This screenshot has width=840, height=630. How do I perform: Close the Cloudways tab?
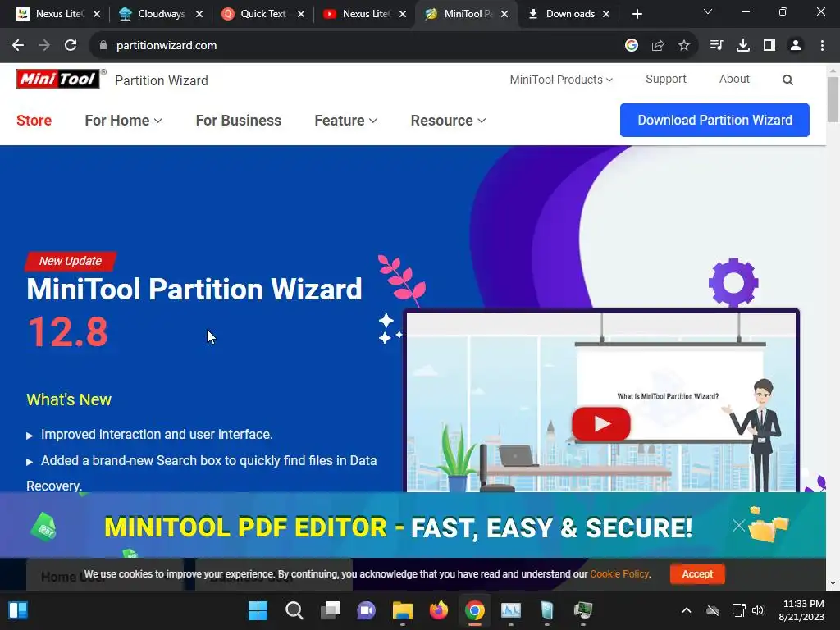[199, 14]
